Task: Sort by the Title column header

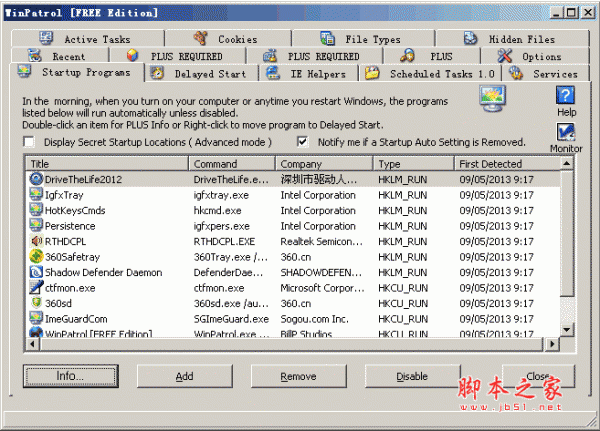Action: (x=108, y=164)
